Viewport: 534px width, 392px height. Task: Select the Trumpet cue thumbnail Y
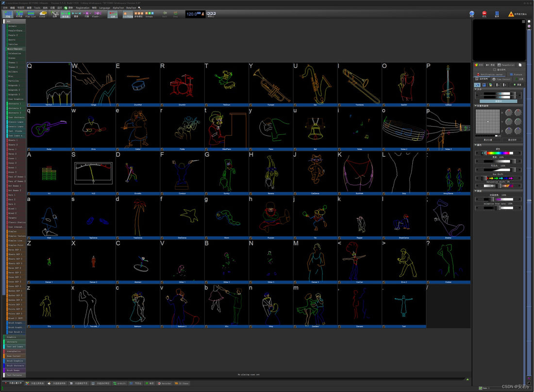(x=271, y=84)
